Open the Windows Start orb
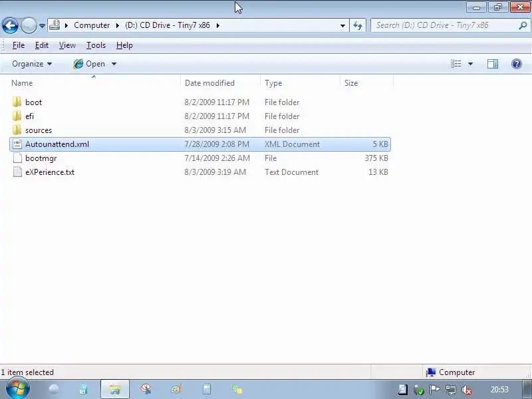Screen dimensions: 532x399 click(18, 389)
